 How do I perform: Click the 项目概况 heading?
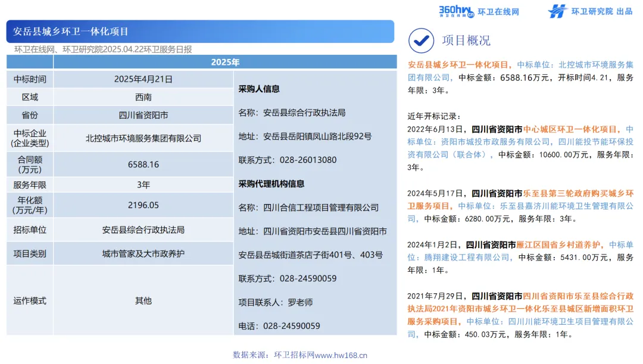pos(466,40)
